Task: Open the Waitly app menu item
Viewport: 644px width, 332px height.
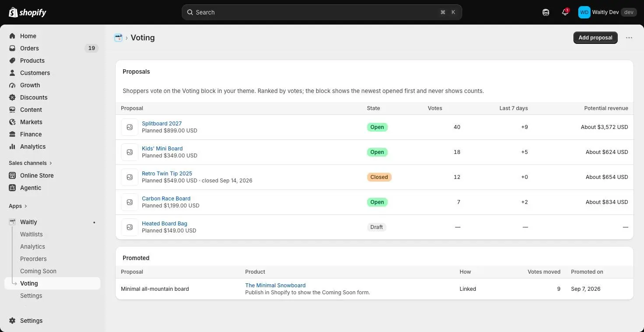Action: point(53,222)
